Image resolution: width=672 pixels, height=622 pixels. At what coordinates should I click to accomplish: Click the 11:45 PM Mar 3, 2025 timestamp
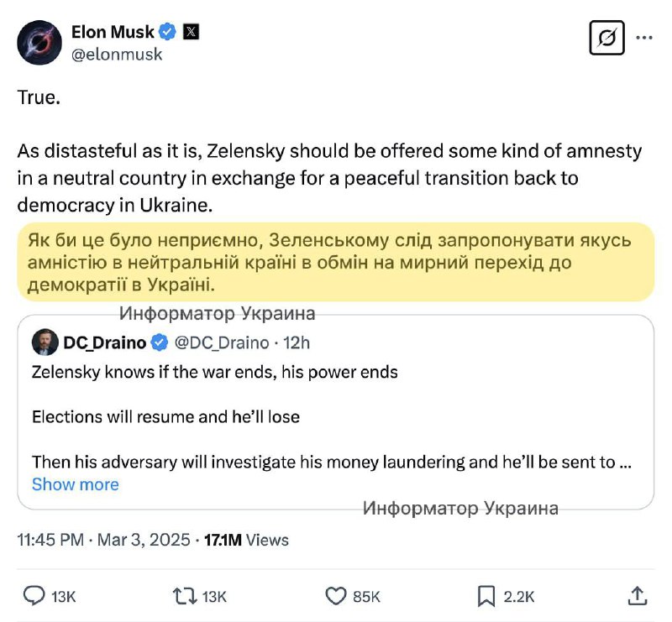click(x=104, y=540)
